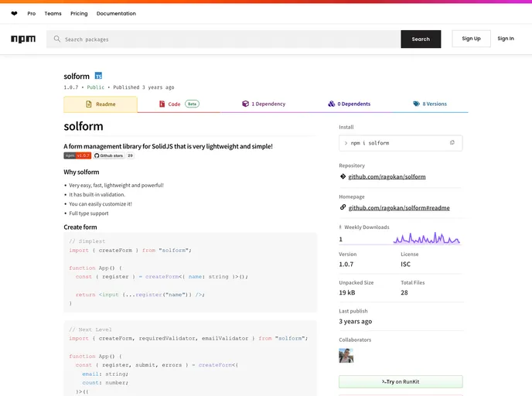This screenshot has height=396, width=532.
Task: Click the Total Files value 28
Action: click(x=404, y=292)
